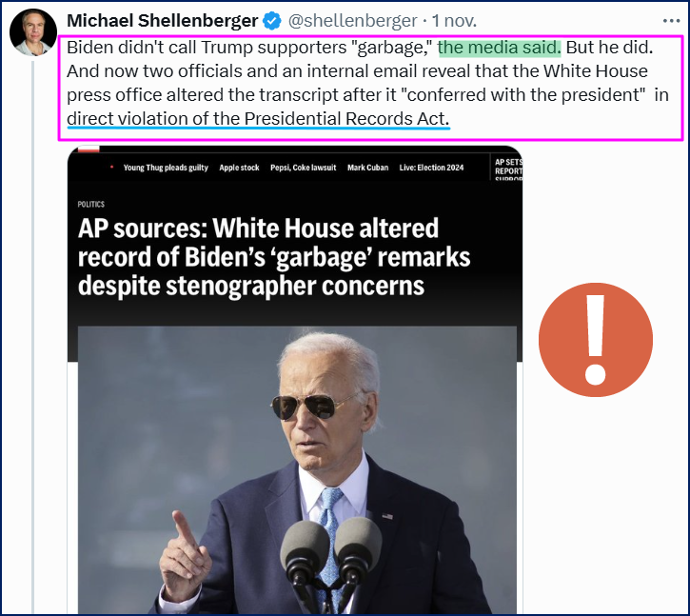This screenshot has width=690, height=616.
Task: Click Michael Shellenberger's profile avatar
Action: tap(33, 31)
